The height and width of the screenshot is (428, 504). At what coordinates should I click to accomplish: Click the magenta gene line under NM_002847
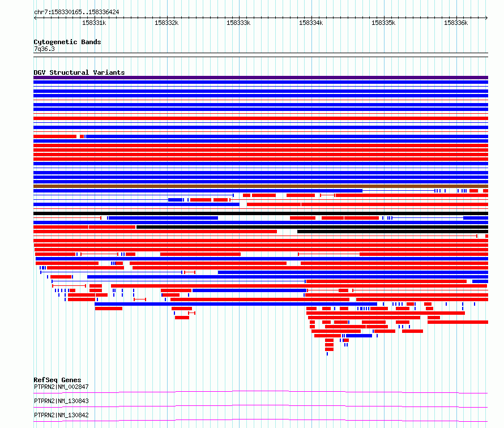[x=260, y=392]
